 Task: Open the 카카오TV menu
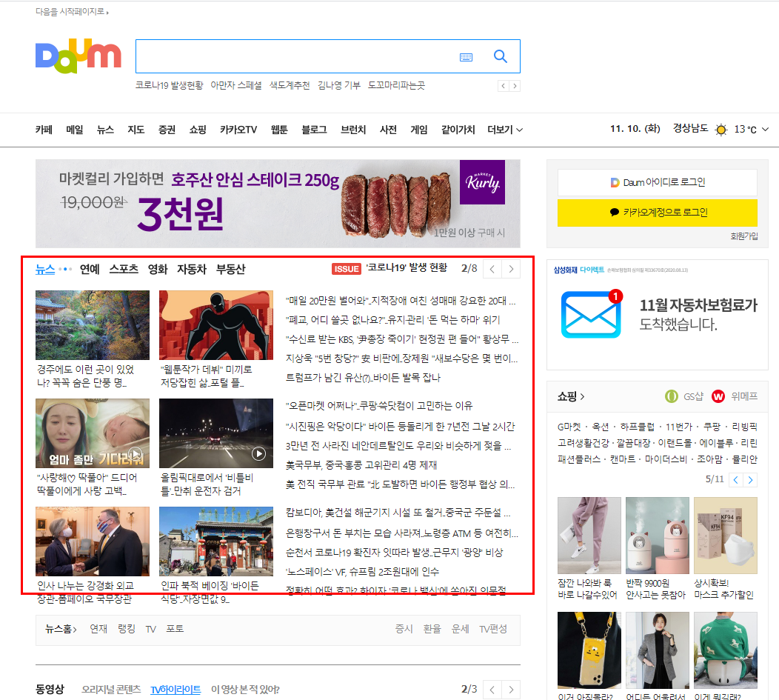click(238, 130)
